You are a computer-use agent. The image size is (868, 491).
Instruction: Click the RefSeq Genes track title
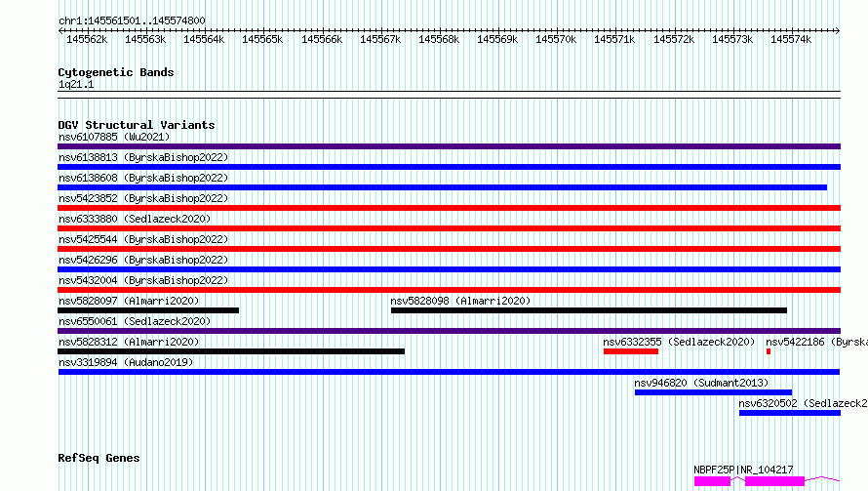click(99, 459)
